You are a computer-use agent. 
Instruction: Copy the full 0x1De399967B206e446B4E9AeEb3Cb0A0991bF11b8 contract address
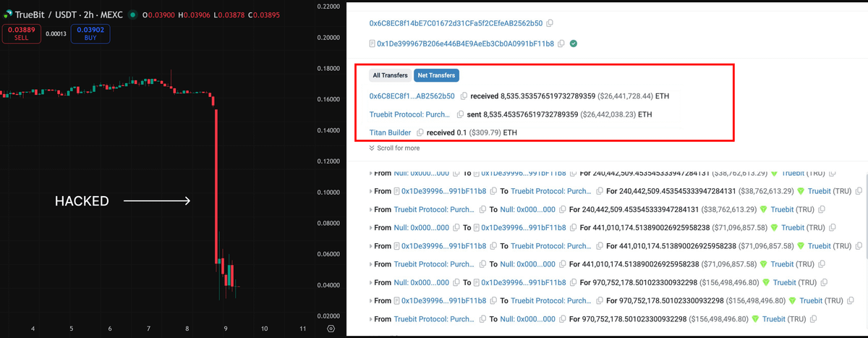[561, 43]
